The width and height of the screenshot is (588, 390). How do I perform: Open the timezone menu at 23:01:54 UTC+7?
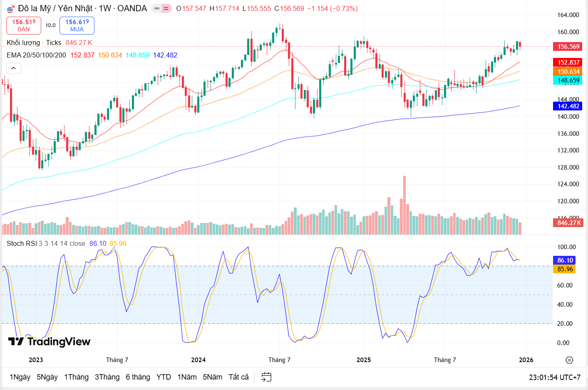pyautogui.click(x=554, y=377)
